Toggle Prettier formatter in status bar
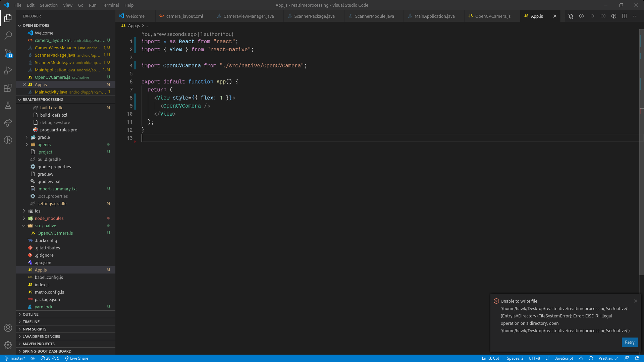The width and height of the screenshot is (644, 362). [608, 358]
